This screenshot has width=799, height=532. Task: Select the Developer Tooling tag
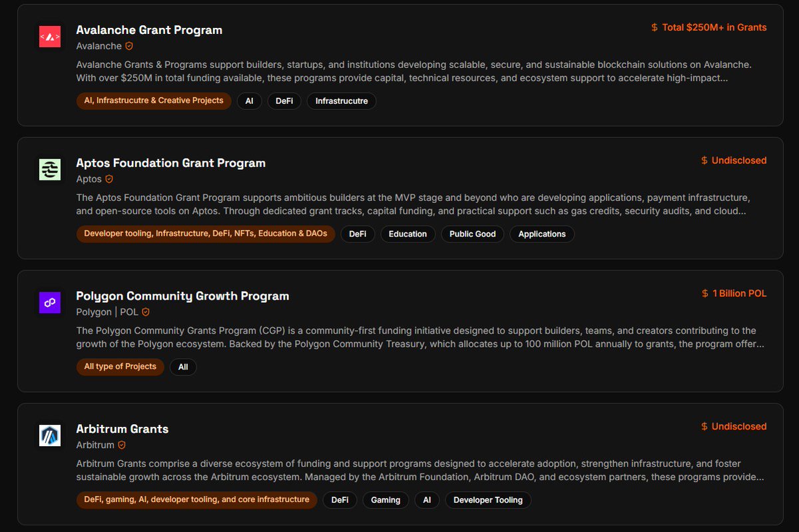pyautogui.click(x=488, y=500)
